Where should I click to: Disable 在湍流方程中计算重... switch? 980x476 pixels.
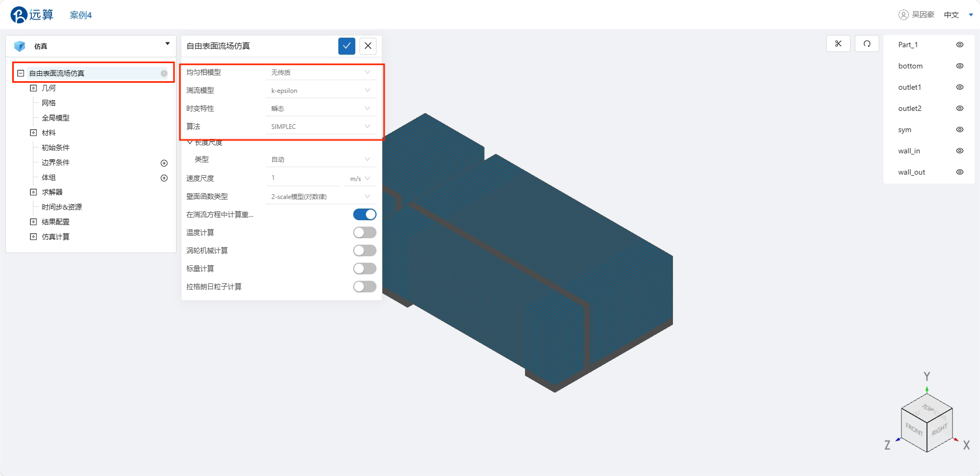point(365,214)
